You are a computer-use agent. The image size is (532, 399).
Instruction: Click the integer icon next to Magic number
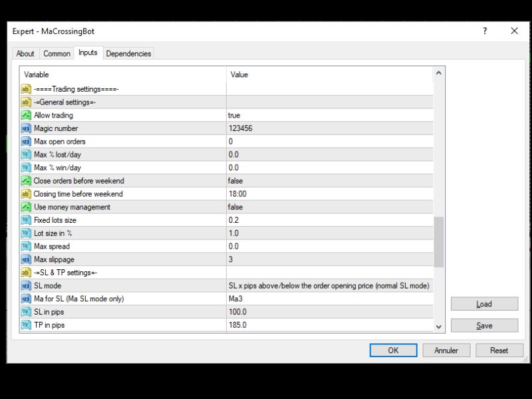pyautogui.click(x=26, y=128)
